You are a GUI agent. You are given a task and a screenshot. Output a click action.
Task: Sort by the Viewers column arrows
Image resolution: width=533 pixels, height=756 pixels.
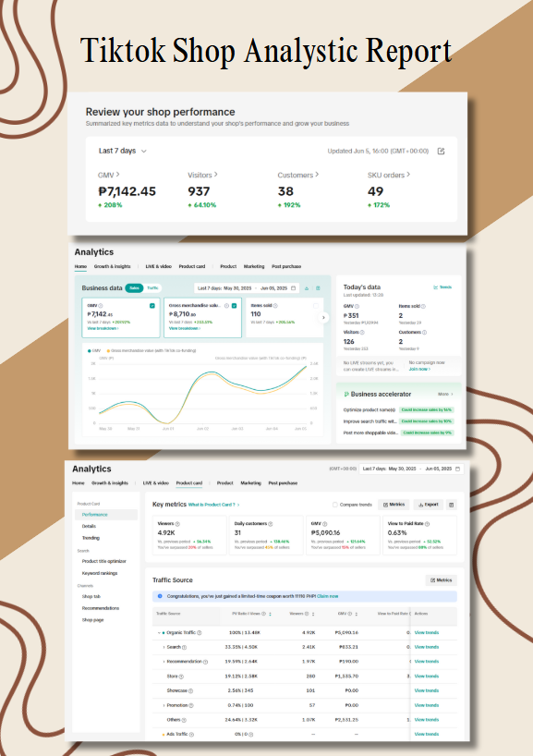coord(313,614)
